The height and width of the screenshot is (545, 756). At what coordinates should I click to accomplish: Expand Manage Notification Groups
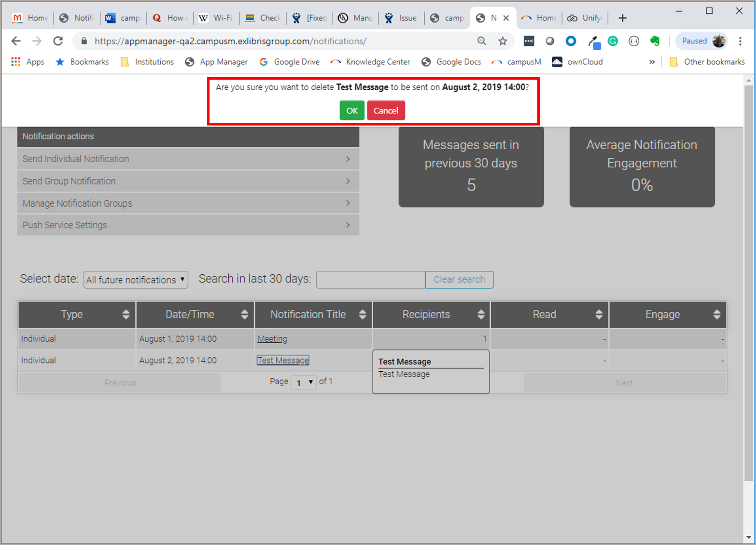point(188,203)
